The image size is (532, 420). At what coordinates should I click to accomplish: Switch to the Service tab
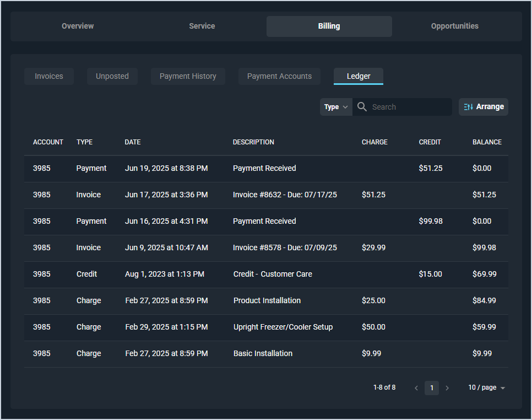click(202, 26)
